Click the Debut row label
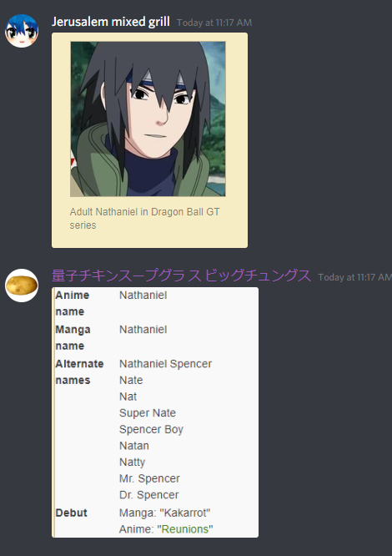 (x=71, y=513)
